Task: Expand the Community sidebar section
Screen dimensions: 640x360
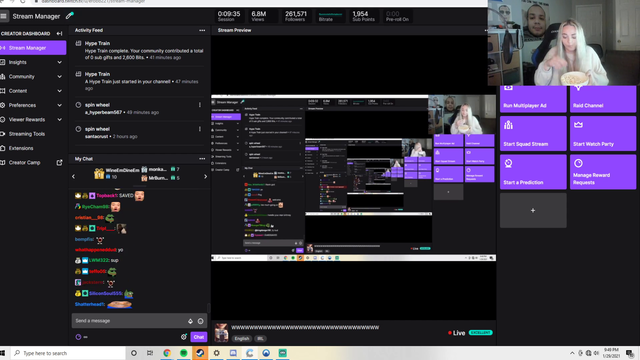Action: pyautogui.click(x=33, y=76)
